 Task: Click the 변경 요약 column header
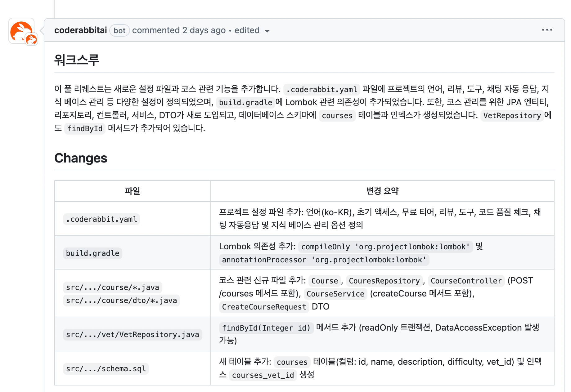tap(382, 191)
